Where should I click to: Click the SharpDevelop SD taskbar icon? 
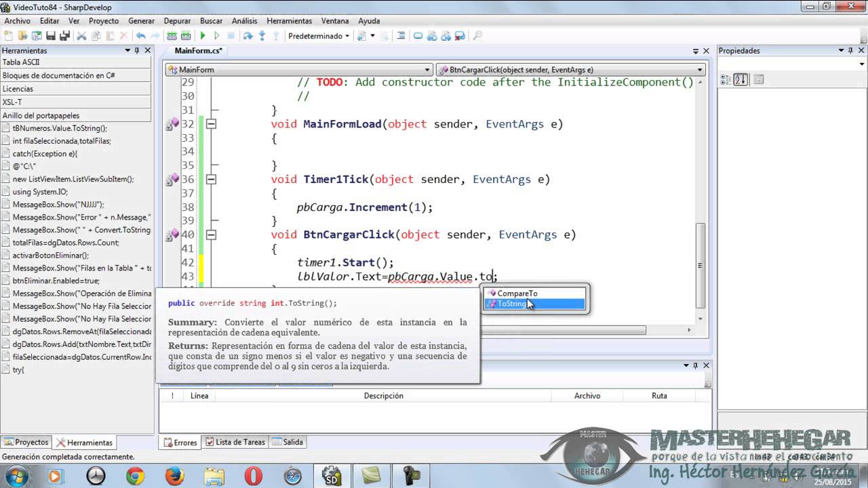click(x=332, y=476)
